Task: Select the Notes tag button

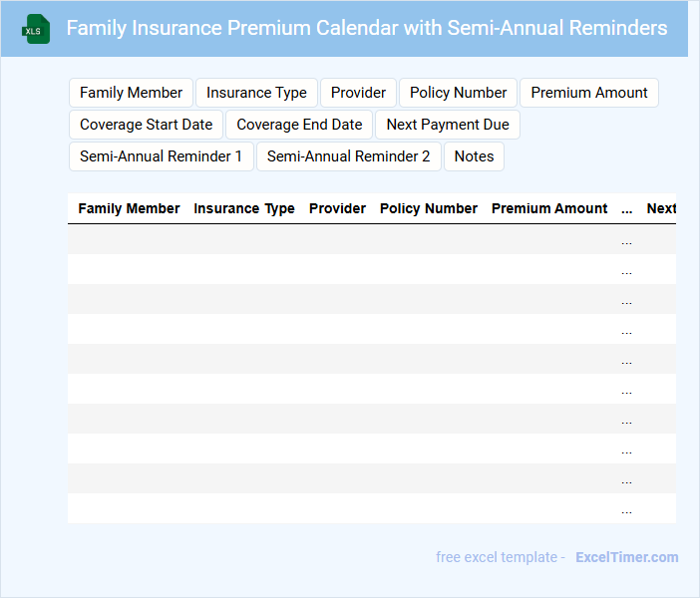Action: (x=474, y=156)
